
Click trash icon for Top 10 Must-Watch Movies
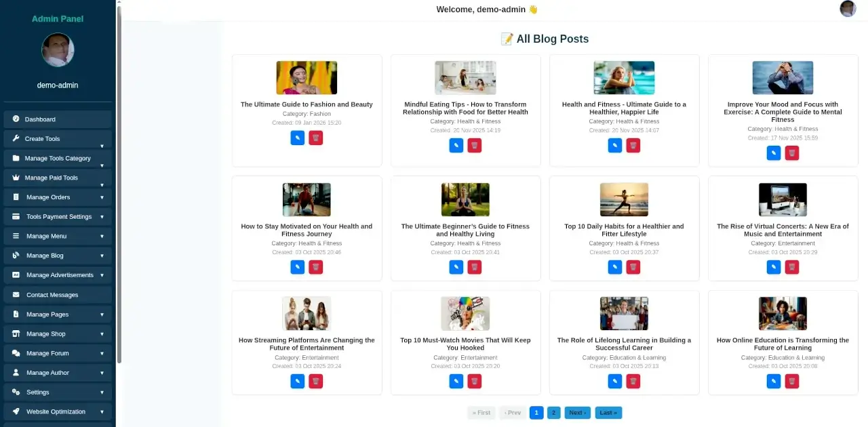(x=474, y=382)
